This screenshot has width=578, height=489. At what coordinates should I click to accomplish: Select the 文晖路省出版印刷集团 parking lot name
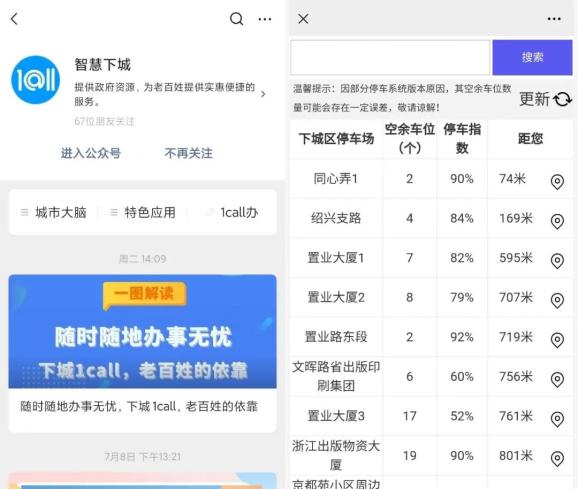[x=336, y=376]
